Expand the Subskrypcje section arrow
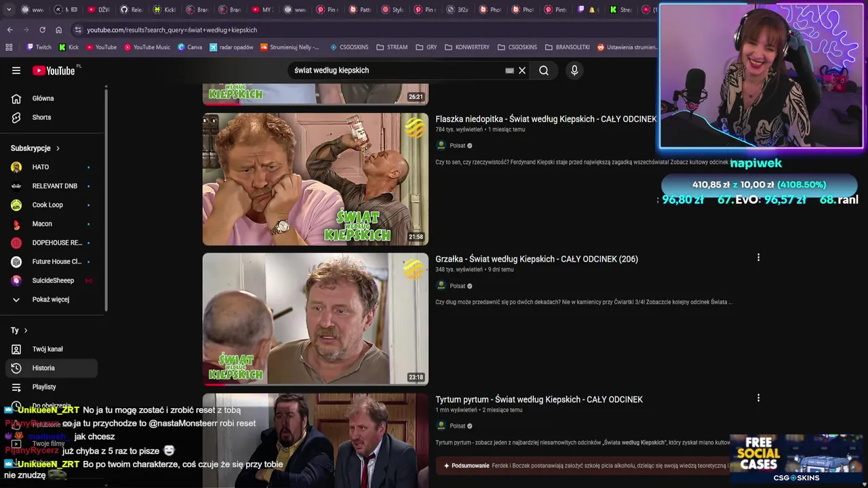The width and height of the screenshot is (868, 488). [58, 148]
